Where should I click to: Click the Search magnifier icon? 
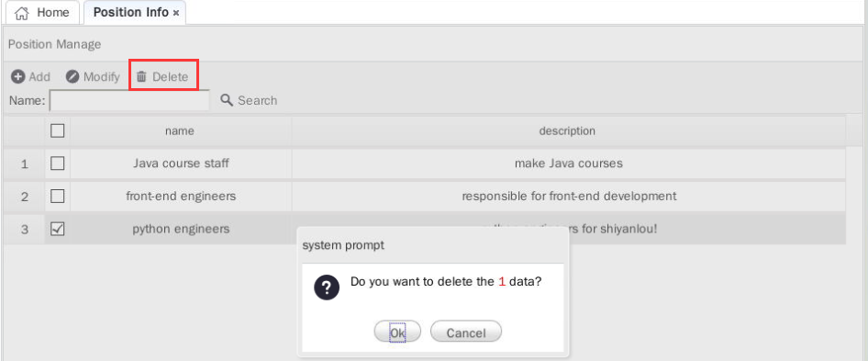pos(227,100)
